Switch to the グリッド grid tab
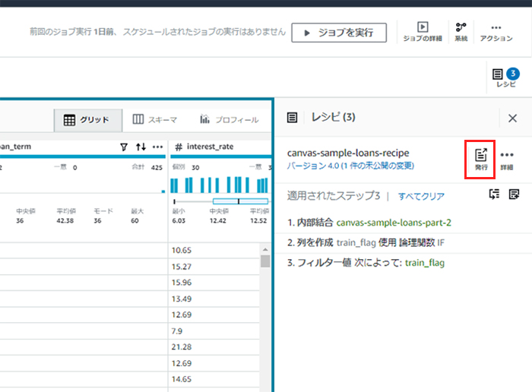The width and height of the screenshot is (532, 392). 87,120
